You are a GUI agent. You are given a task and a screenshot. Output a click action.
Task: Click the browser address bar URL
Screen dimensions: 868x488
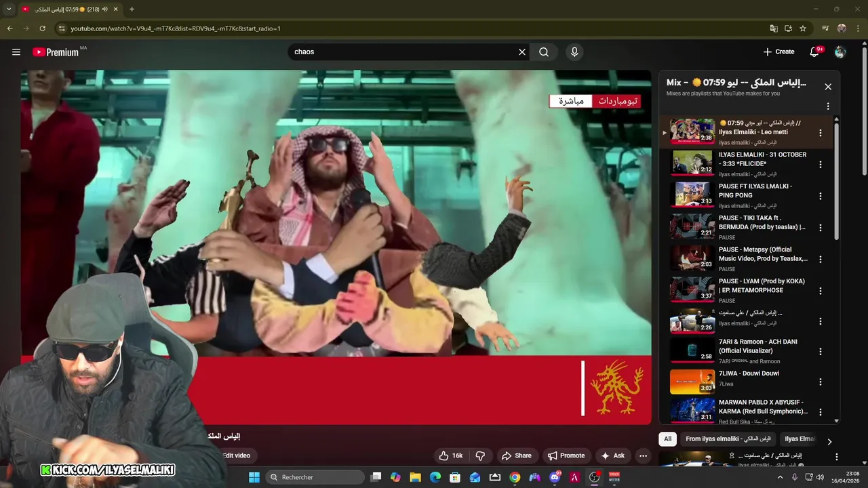click(176, 28)
